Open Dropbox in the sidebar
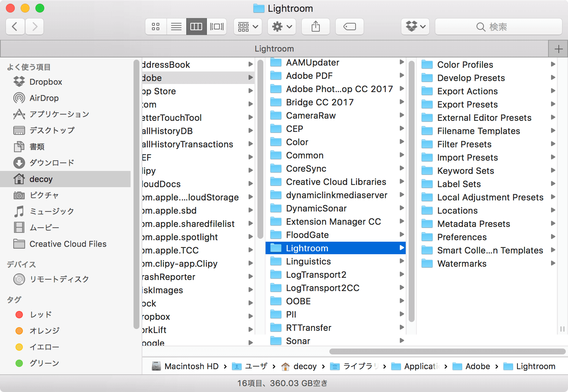 [46, 82]
